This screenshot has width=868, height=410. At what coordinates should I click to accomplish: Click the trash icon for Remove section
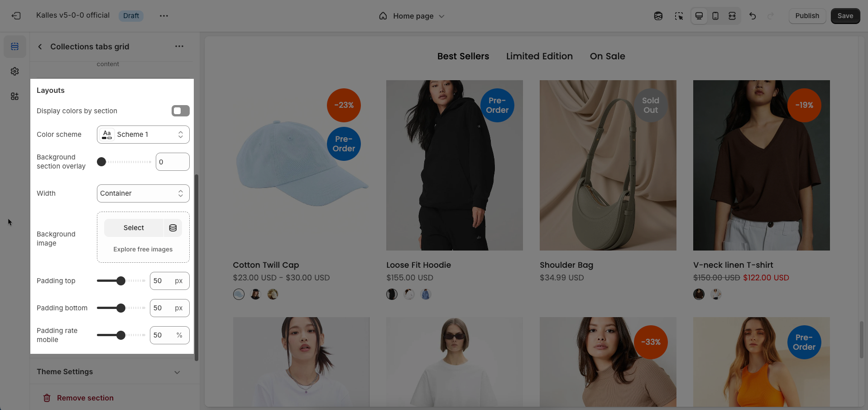coord(47,398)
